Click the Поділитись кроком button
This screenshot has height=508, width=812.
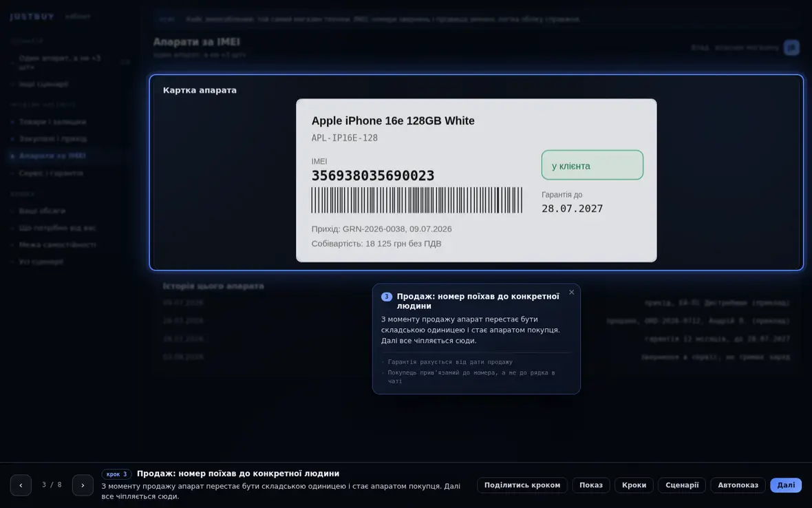[522, 485]
